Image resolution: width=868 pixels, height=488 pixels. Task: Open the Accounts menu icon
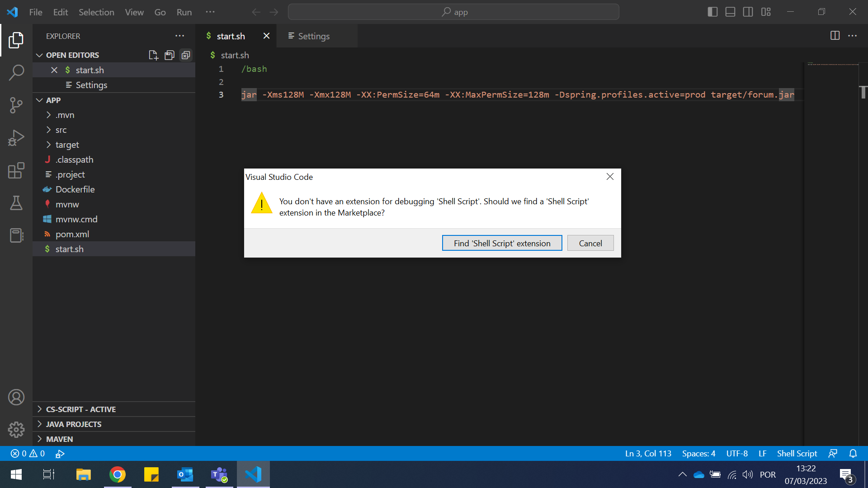(x=16, y=397)
